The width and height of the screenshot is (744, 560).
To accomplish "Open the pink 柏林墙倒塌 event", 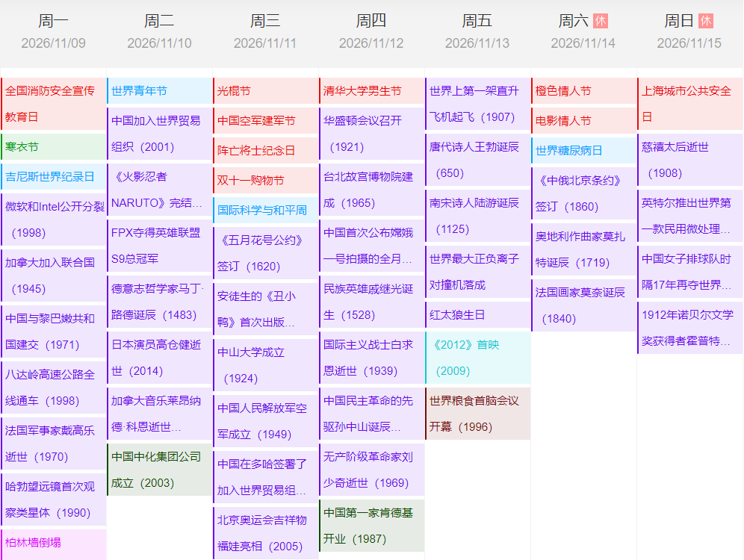I will (x=54, y=543).
